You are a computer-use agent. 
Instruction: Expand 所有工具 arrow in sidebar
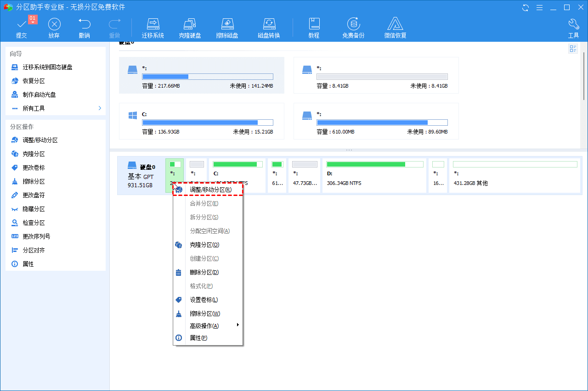coord(100,108)
